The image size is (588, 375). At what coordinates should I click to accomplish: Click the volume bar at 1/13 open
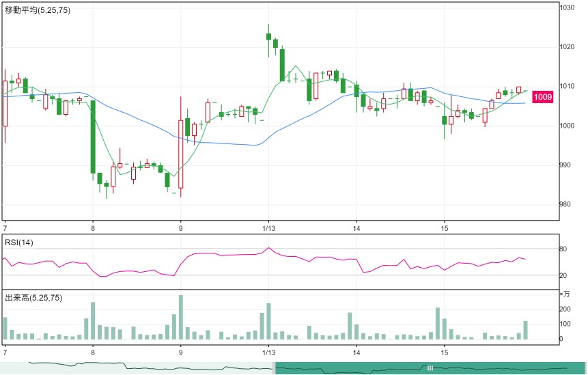(x=268, y=321)
